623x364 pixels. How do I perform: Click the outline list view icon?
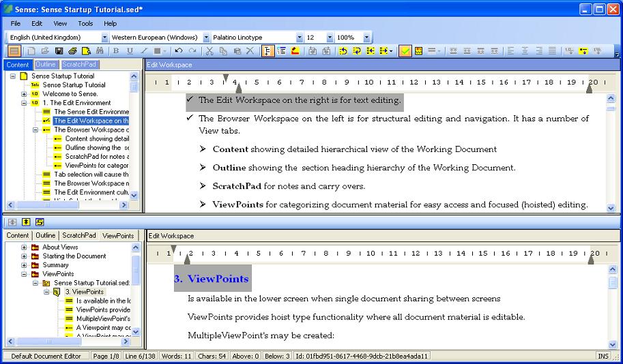(x=282, y=51)
